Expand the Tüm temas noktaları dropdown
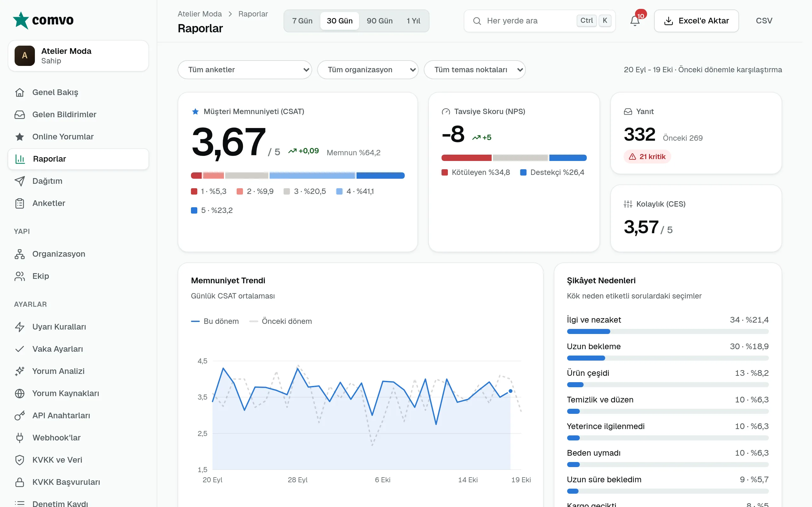Viewport: 812px width, 507px height. point(475,70)
